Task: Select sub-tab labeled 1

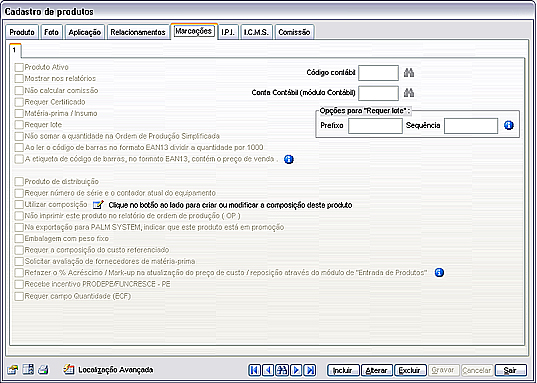Action: 15,50
